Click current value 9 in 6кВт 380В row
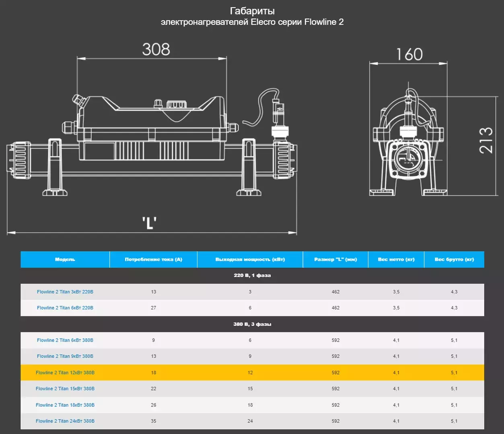The height and width of the screenshot is (434, 504). coord(154,340)
